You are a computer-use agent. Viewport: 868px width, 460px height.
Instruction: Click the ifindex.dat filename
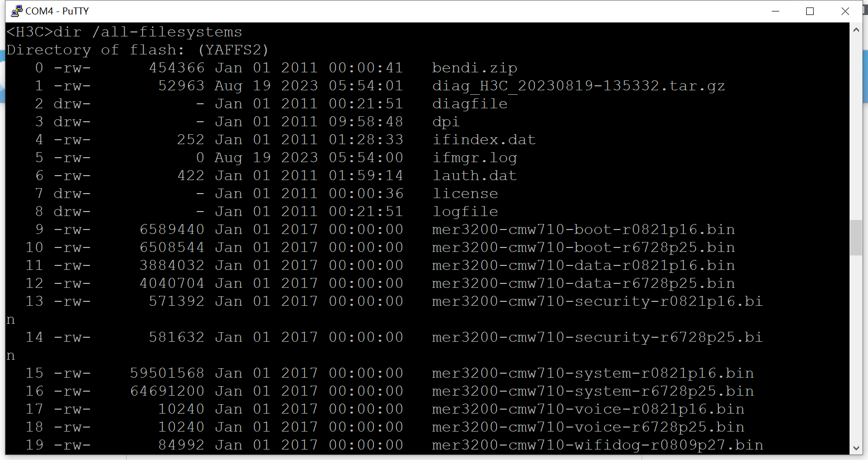(484, 140)
